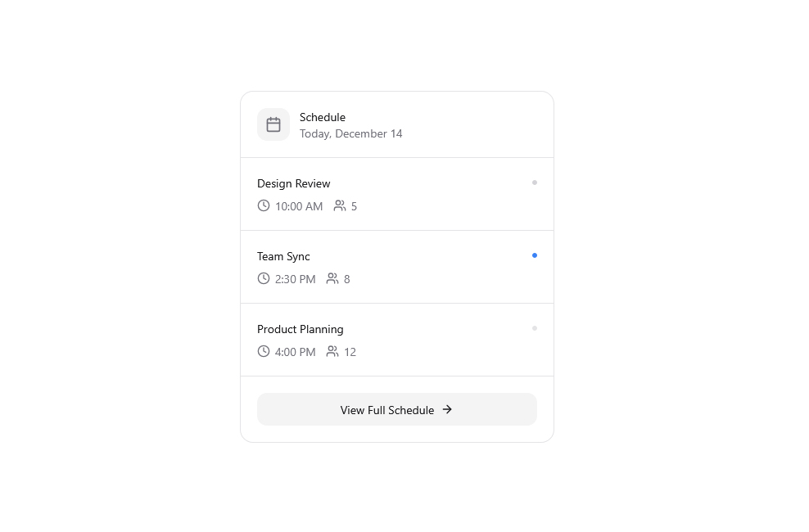The height and width of the screenshot is (532, 809).
Task: Click the View Full Schedule button
Action: coord(397,409)
